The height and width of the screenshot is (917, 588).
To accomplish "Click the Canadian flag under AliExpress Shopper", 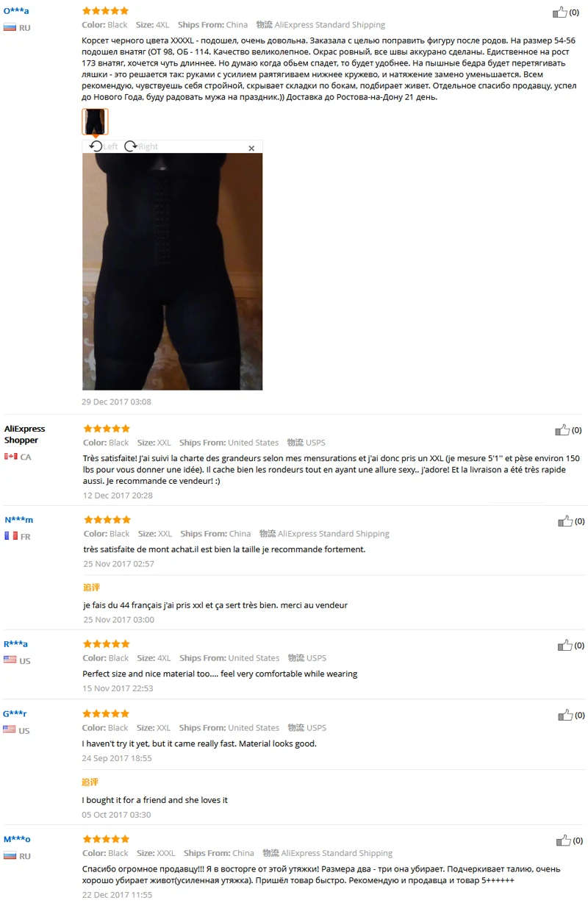I will [x=11, y=457].
